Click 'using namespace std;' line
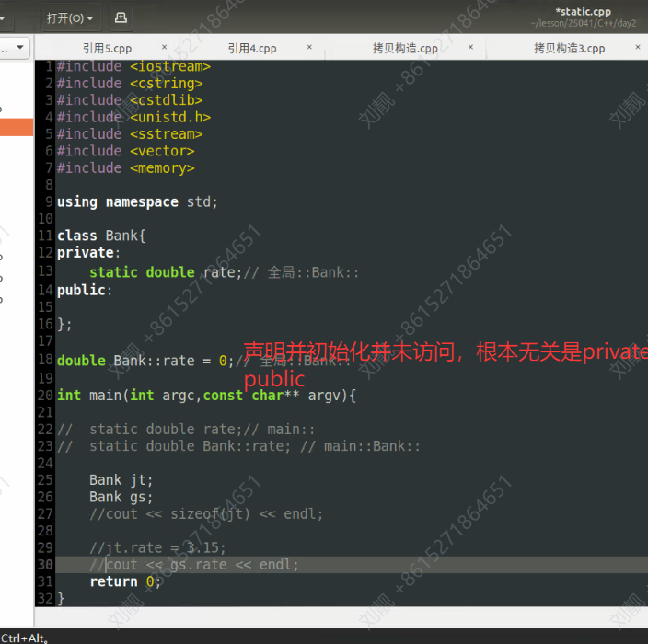The image size is (648, 644). (x=137, y=202)
